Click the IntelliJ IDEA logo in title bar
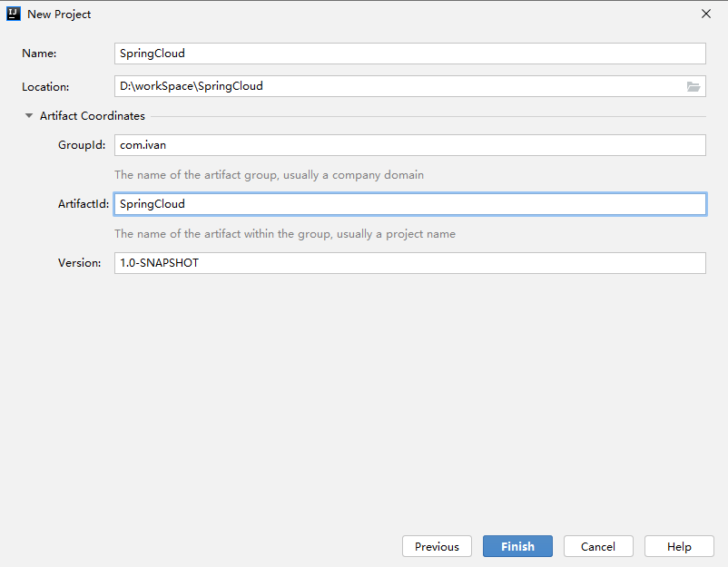 [x=14, y=14]
